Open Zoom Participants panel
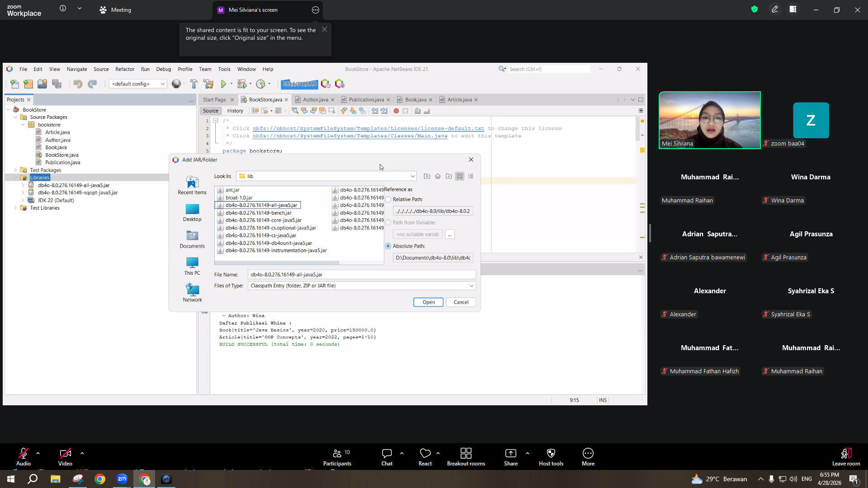Image resolution: width=868 pixels, height=488 pixels. coord(337,457)
